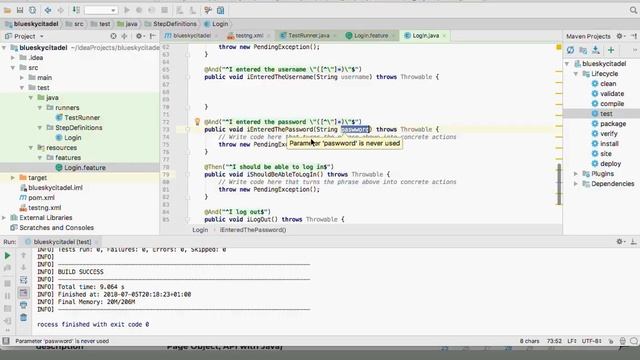Open the testng.xml editor tab
This screenshot has width=640, height=360.
pos(249,36)
